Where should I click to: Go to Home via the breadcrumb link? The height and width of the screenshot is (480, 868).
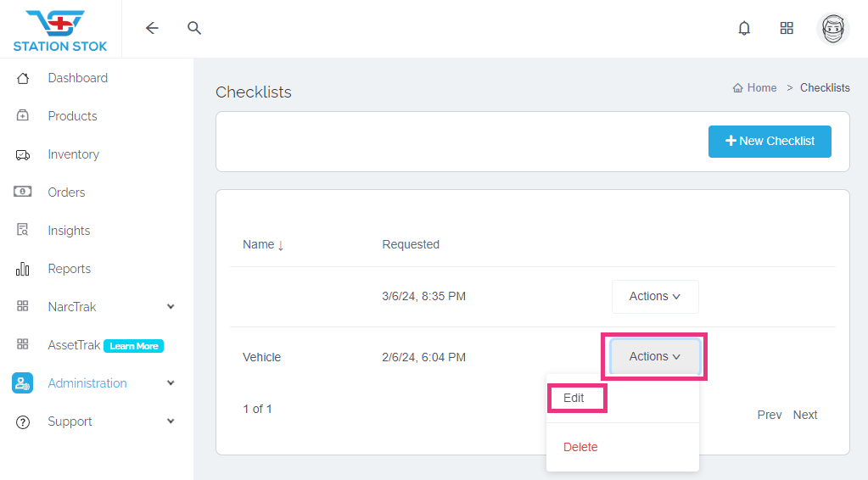[x=755, y=88]
